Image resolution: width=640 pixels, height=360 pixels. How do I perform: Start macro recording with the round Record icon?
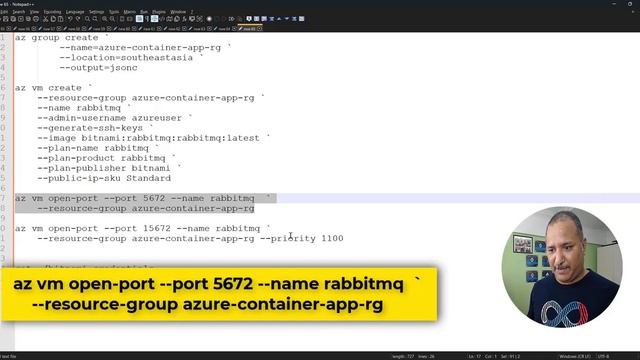[209, 19]
